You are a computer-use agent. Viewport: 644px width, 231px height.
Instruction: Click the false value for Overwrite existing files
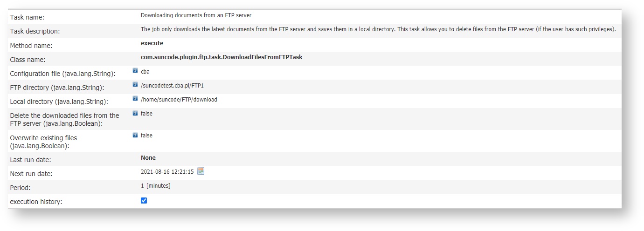(146, 136)
